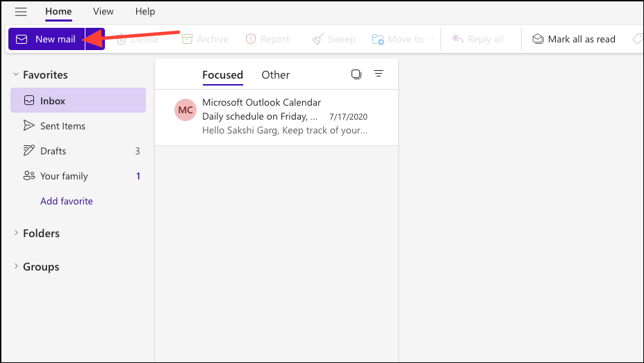Click the open envelope icon

click(538, 39)
